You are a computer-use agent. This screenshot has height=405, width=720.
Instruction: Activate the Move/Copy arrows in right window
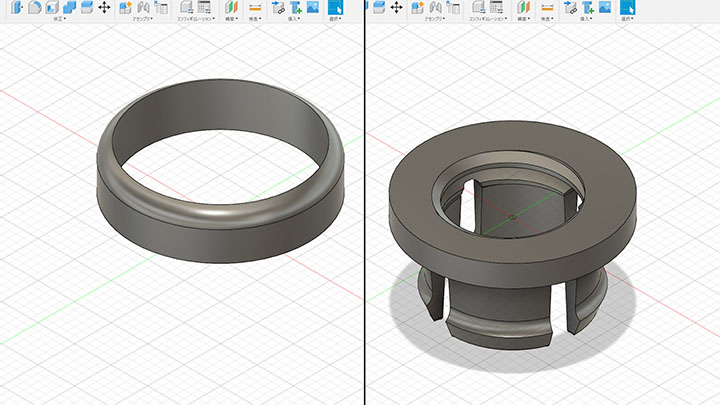point(396,7)
